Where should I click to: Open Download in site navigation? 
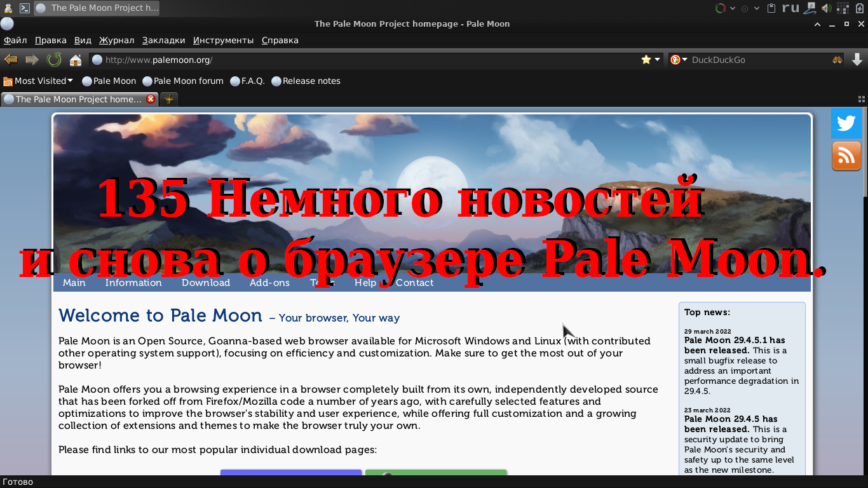[x=206, y=283]
